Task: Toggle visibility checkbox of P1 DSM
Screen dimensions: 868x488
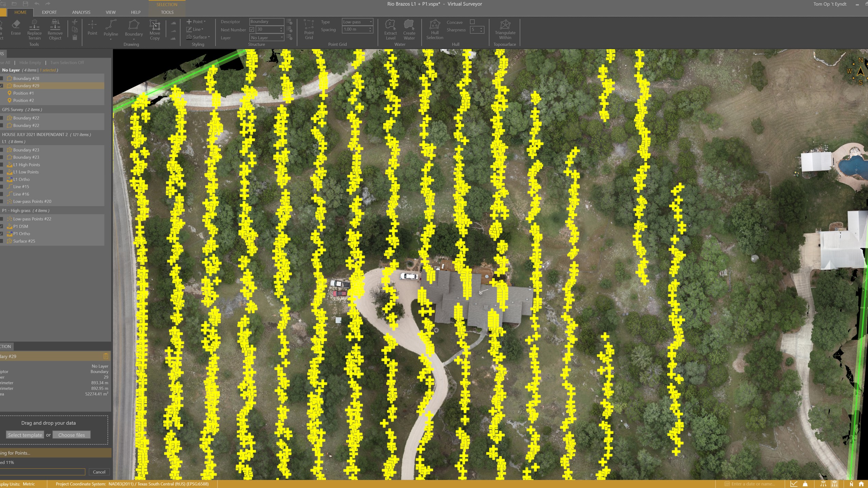Action: pos(2,227)
